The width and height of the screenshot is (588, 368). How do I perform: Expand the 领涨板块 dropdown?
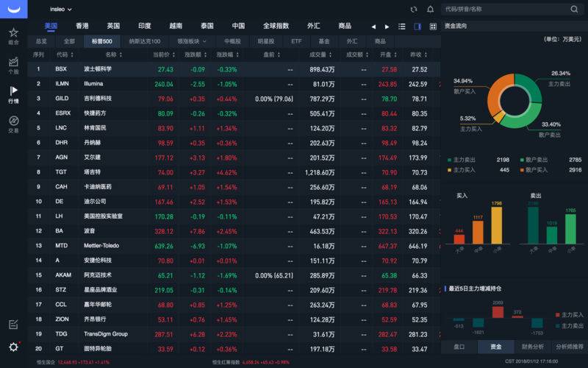pyautogui.click(x=192, y=41)
